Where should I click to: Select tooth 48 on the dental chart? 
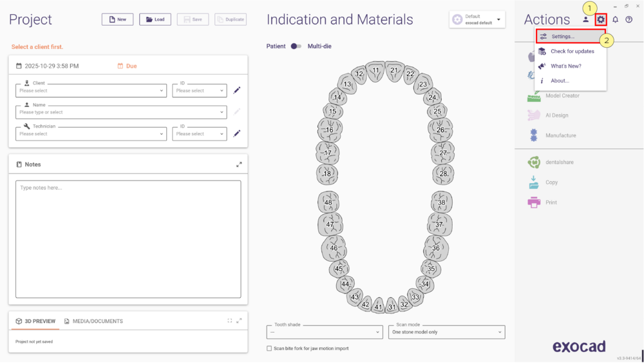(x=328, y=202)
